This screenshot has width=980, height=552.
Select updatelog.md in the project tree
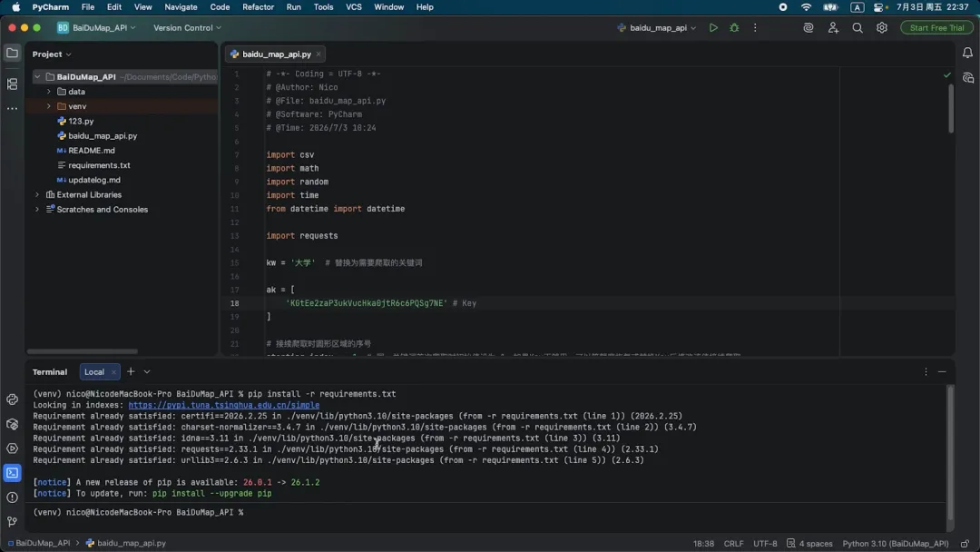point(93,180)
